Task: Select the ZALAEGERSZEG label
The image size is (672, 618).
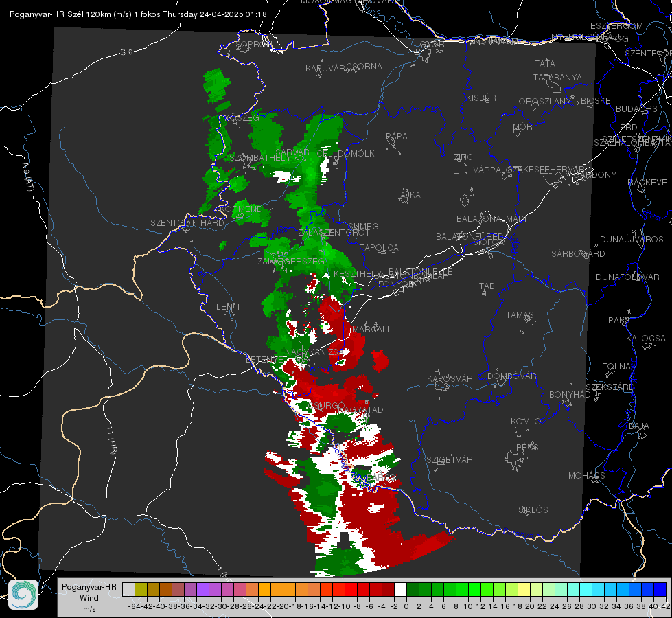Action: [291, 261]
